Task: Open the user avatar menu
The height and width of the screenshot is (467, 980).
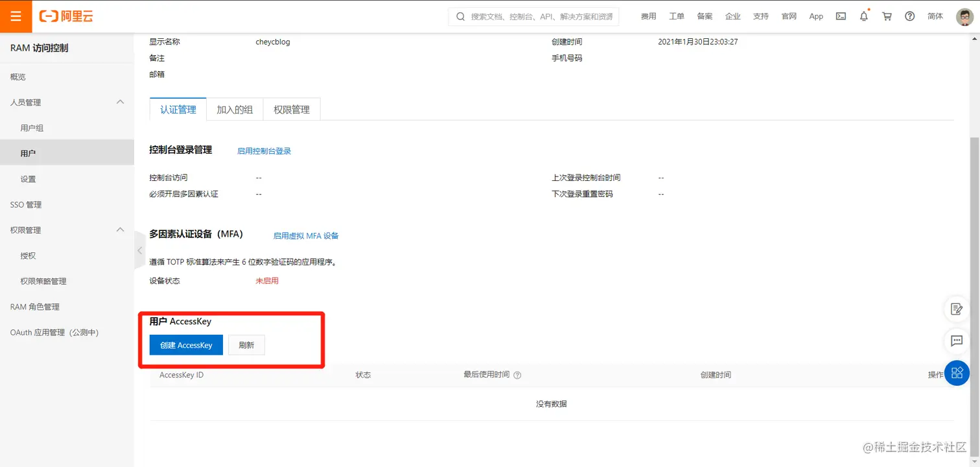Action: [964, 17]
